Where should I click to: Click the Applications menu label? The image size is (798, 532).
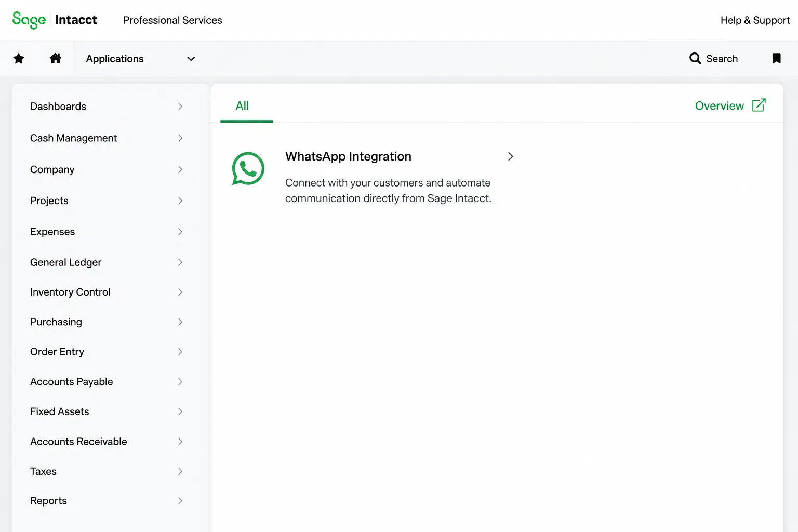click(115, 59)
